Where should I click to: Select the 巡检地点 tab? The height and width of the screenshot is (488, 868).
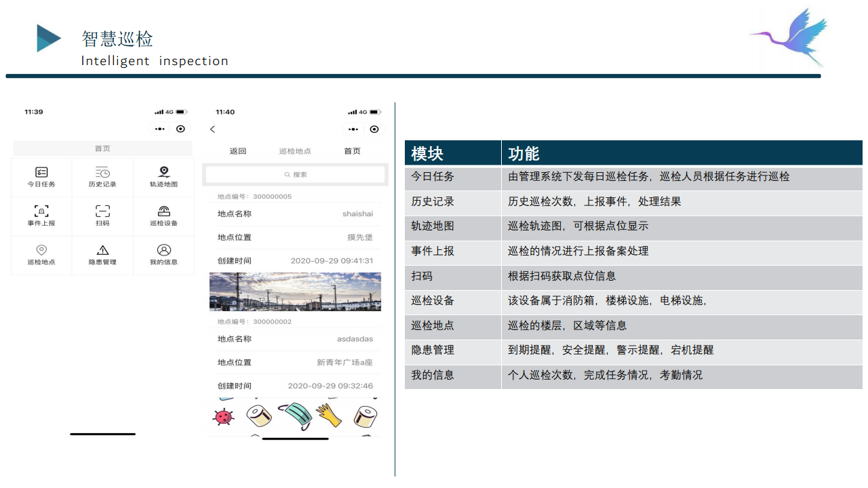[295, 151]
